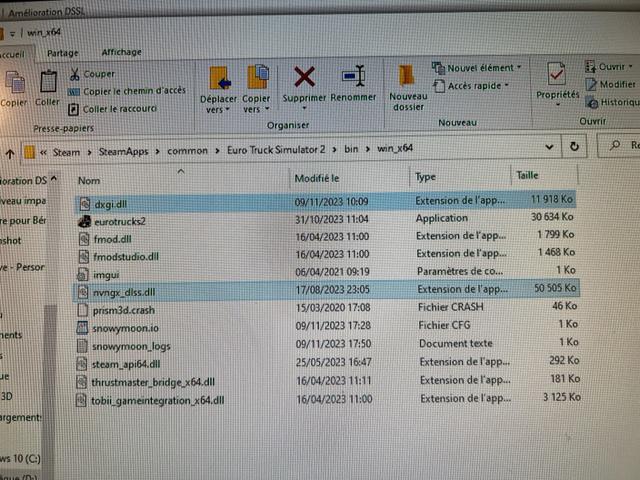Sort by the Type column header

(425, 177)
